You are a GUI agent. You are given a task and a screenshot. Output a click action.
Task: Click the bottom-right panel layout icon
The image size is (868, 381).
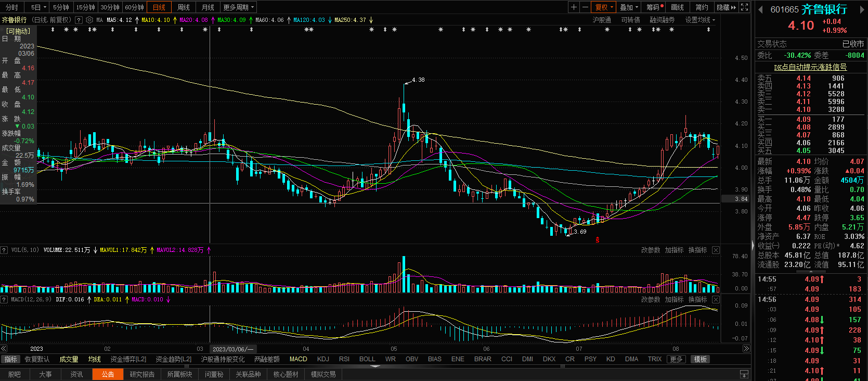[744, 374]
